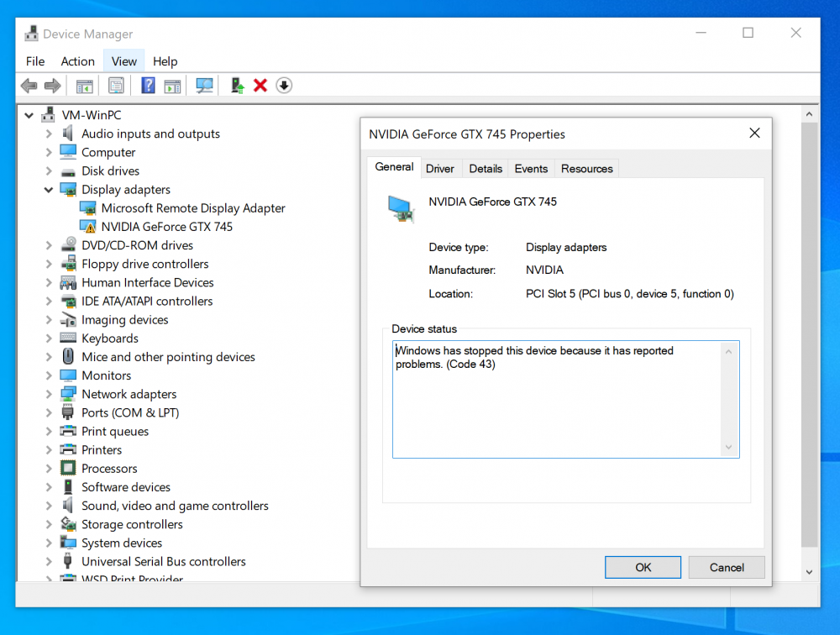The width and height of the screenshot is (840, 635).
Task: Expand the Network adapters category
Action: coord(49,394)
